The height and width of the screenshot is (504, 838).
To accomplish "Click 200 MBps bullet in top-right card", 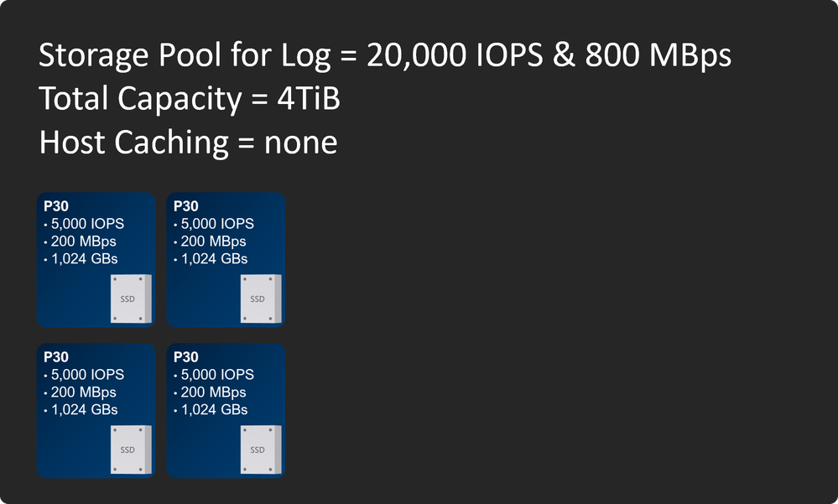I will pos(211,242).
